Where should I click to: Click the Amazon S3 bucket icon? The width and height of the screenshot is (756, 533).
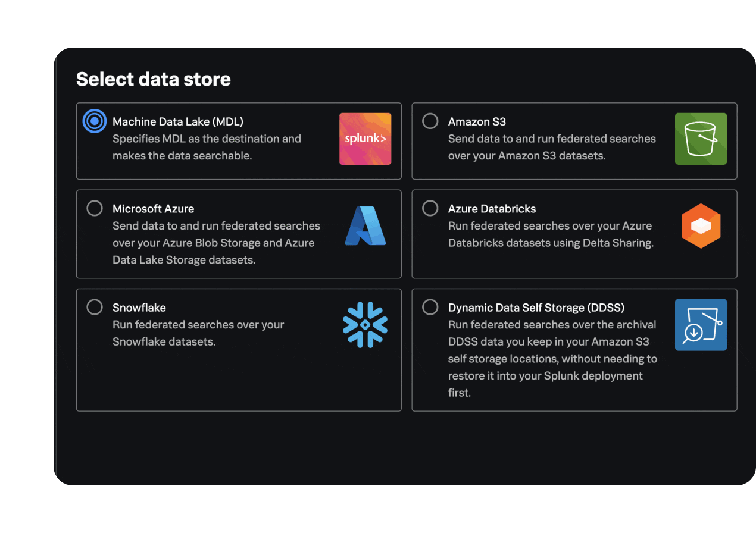pos(701,139)
